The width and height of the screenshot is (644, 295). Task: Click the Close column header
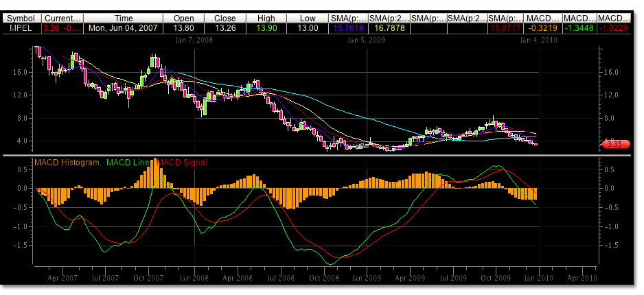[x=225, y=18]
